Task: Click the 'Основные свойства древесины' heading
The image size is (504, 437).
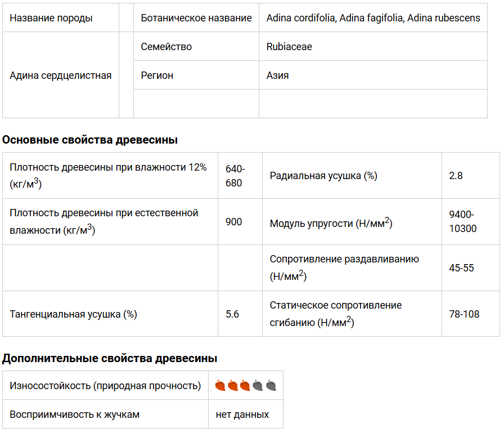Action: click(90, 140)
